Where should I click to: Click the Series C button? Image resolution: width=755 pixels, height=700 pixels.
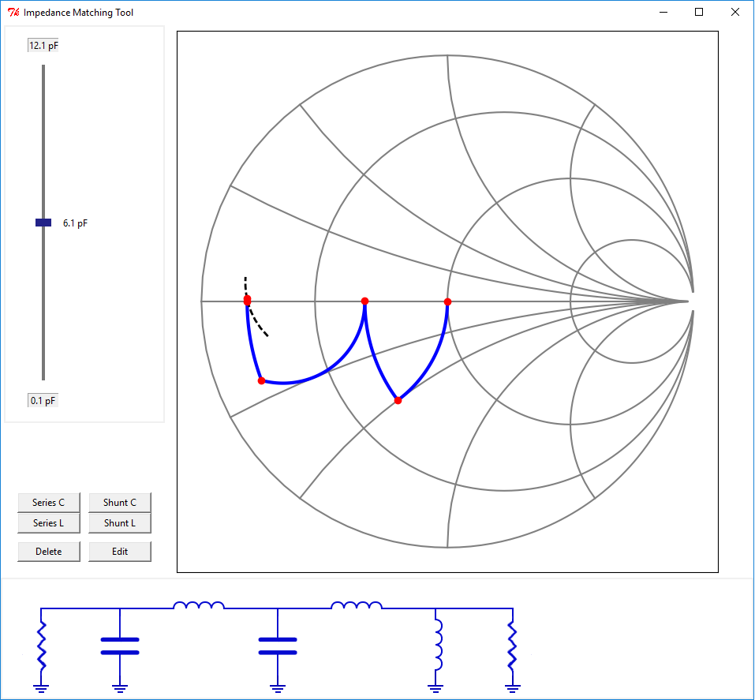[49, 503]
